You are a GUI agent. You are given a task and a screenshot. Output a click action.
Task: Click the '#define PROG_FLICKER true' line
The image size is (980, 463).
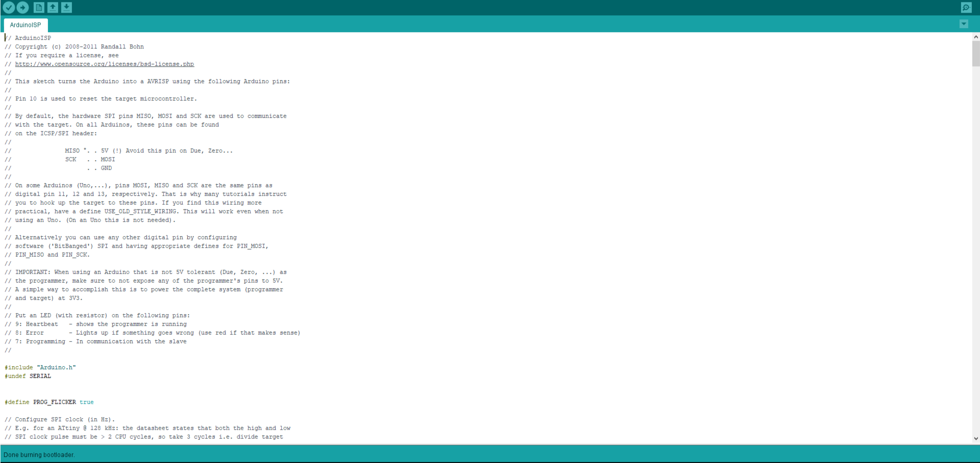point(49,402)
